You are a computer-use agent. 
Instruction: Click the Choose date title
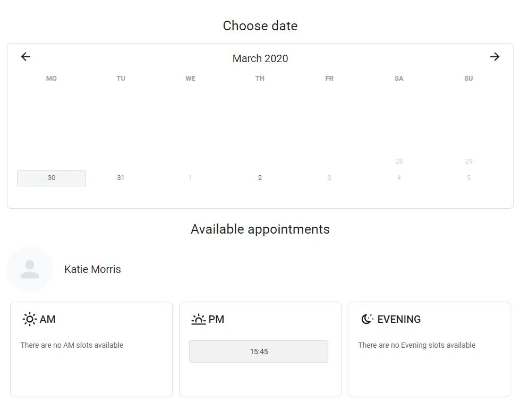[260, 25]
